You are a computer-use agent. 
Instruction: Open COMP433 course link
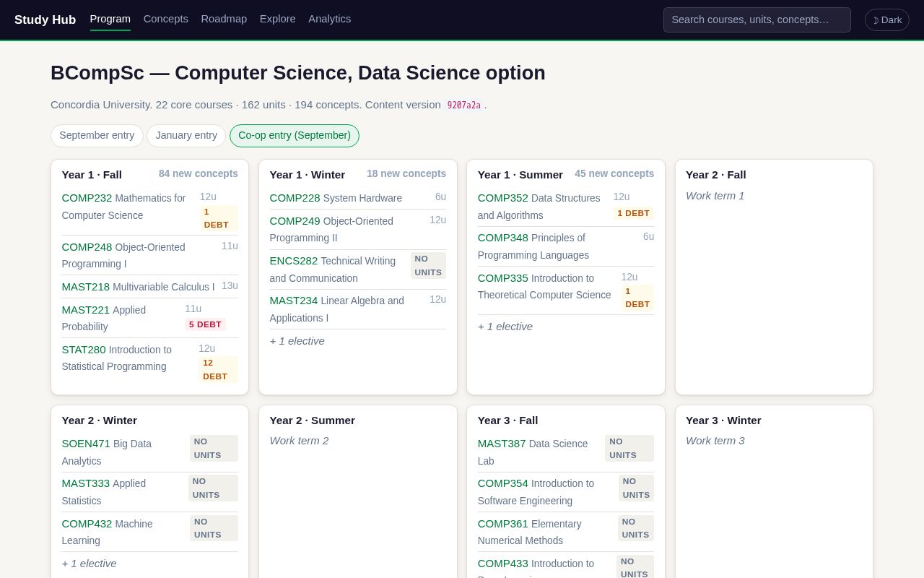coord(503,564)
